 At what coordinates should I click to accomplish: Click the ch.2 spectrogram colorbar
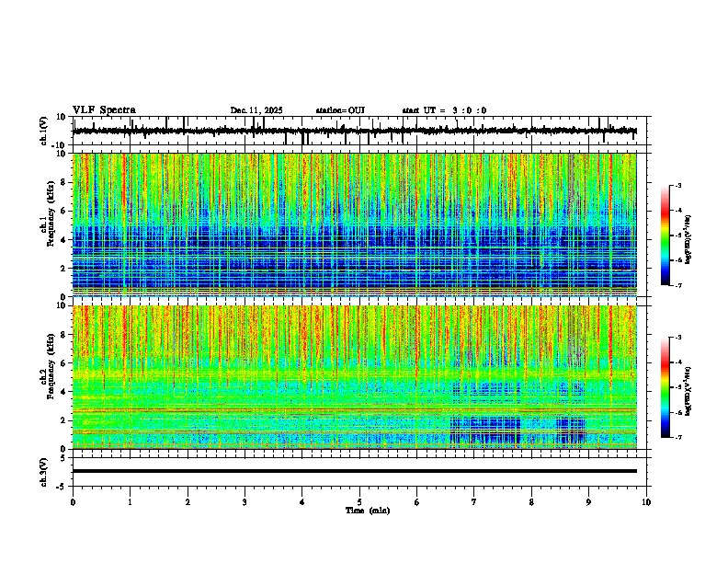click(665, 387)
